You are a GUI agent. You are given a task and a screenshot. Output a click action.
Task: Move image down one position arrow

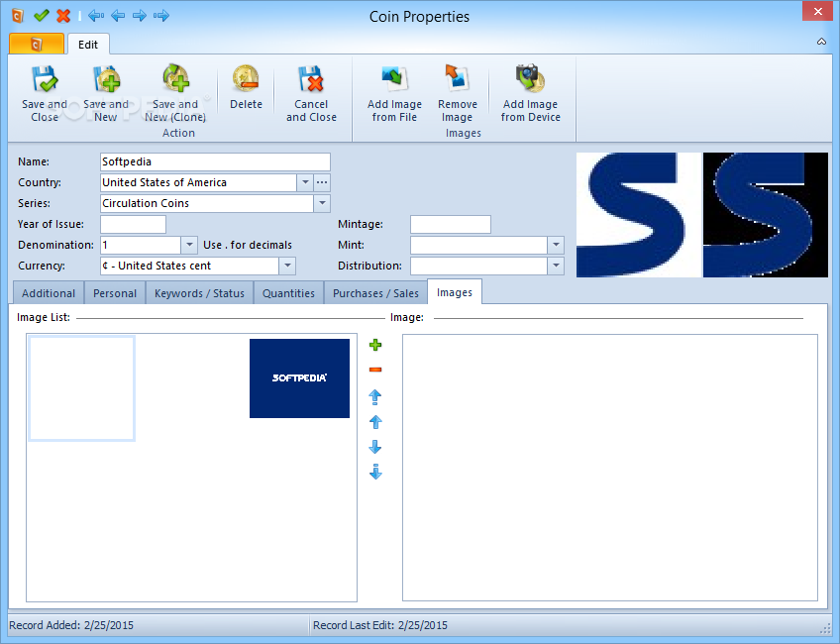pos(375,447)
